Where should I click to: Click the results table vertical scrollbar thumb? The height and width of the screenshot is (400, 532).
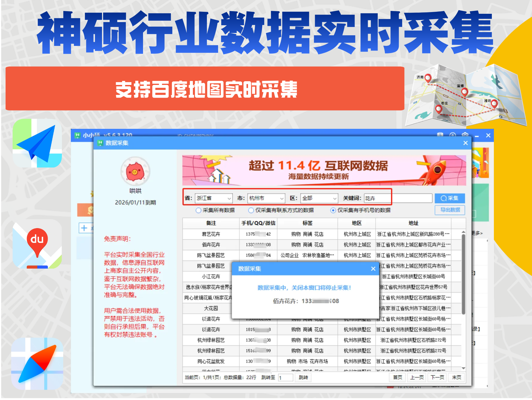[463, 274]
